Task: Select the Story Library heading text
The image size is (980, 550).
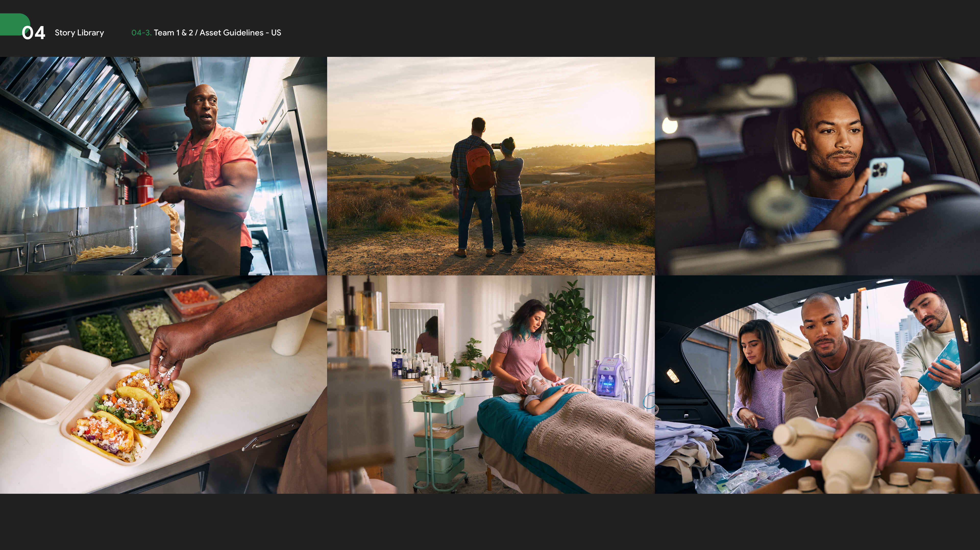Action: (x=79, y=33)
